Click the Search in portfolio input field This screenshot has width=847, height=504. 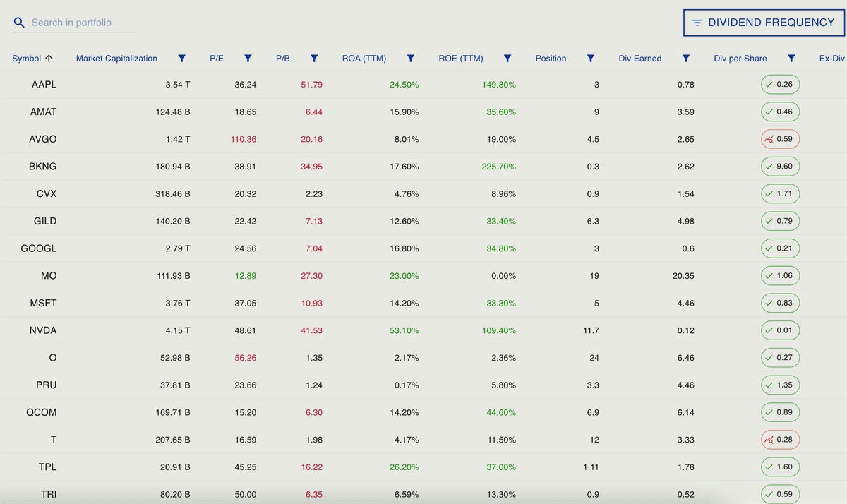pos(78,22)
